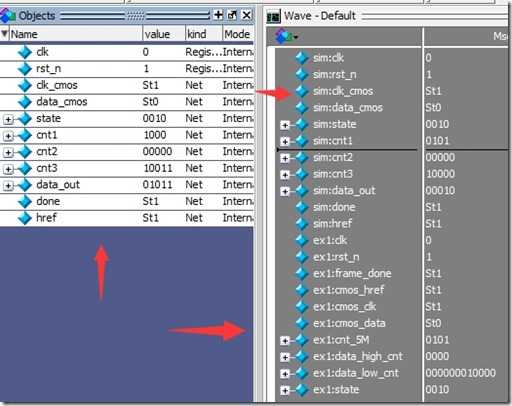512x406 pixels.
Task: Click the St0 value of ex1:cmos_data
Action: 433,323
